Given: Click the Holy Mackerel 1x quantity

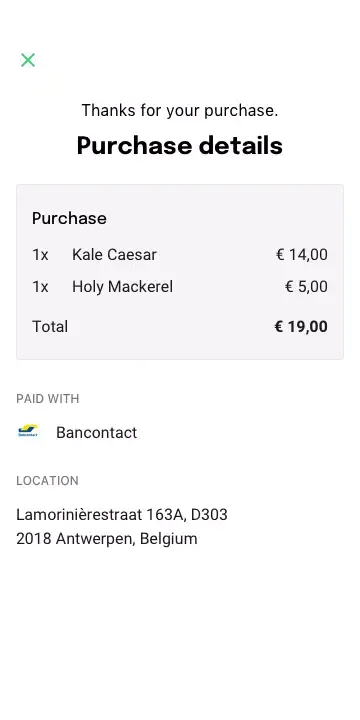Looking at the screenshot, I should (40, 287).
